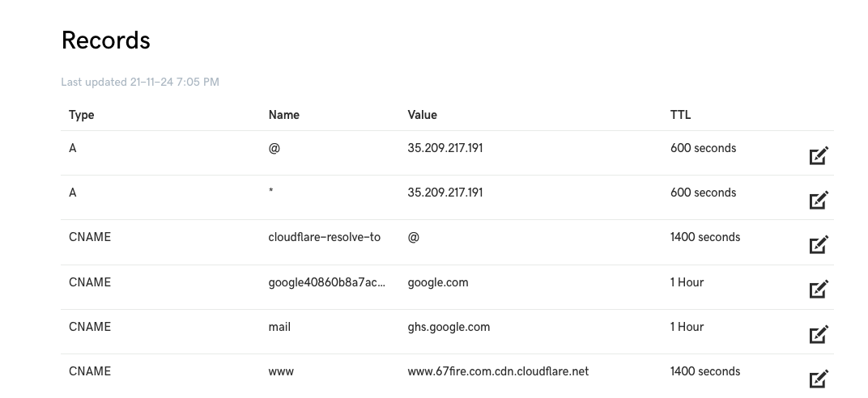Click the cloudflare-resolve-to record name
The image size is (868, 398).
coord(325,237)
